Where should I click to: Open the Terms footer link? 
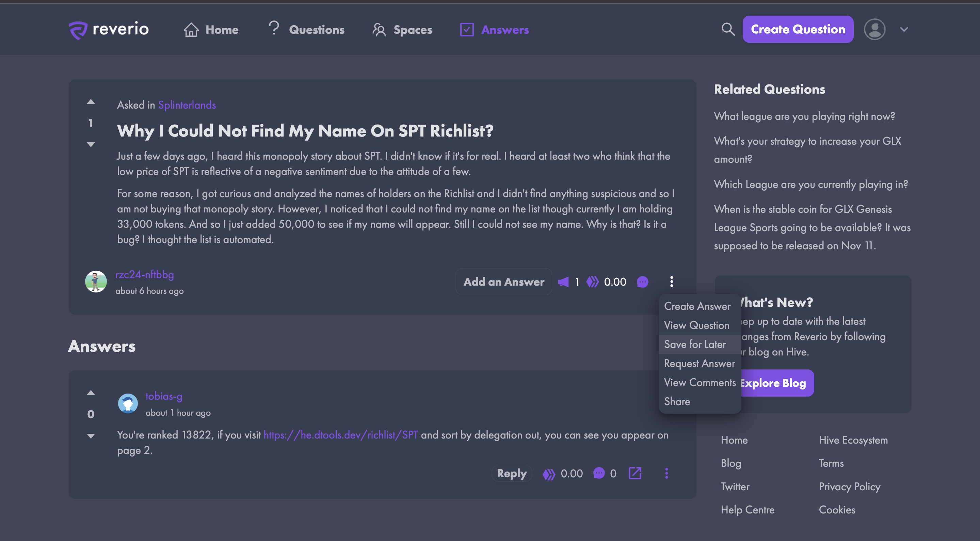pyautogui.click(x=831, y=463)
